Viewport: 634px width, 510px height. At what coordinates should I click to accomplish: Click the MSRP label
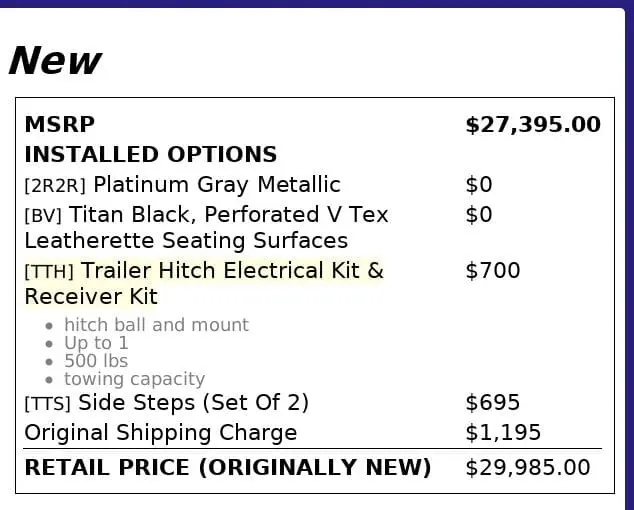click(59, 125)
